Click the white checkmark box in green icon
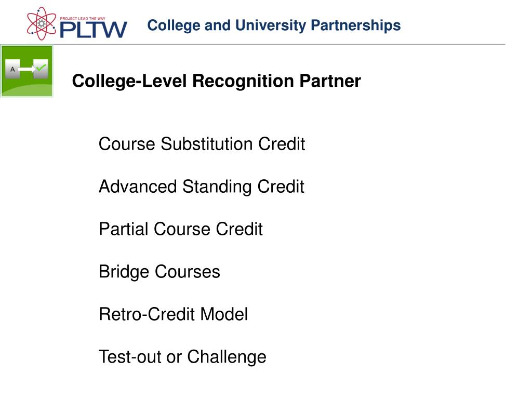532x399 pixels. click(x=41, y=69)
